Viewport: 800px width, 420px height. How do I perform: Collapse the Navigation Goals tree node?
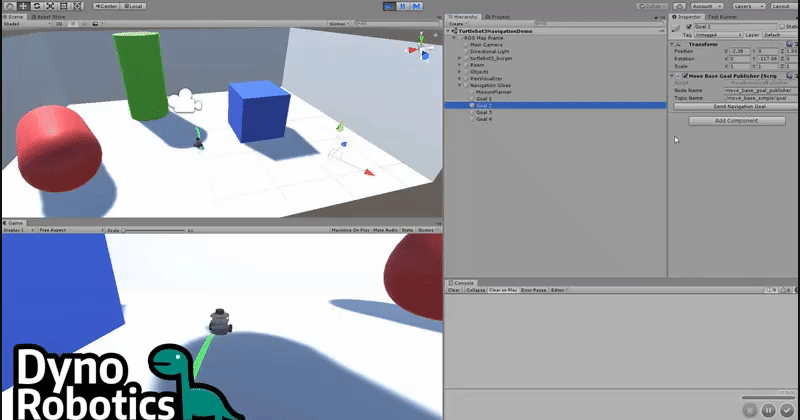[459, 85]
